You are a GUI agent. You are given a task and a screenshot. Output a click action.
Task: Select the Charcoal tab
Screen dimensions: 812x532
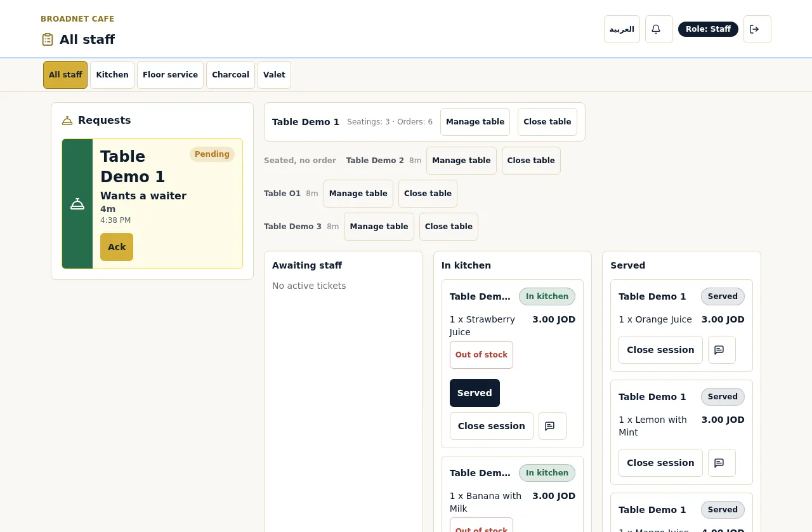pos(230,75)
